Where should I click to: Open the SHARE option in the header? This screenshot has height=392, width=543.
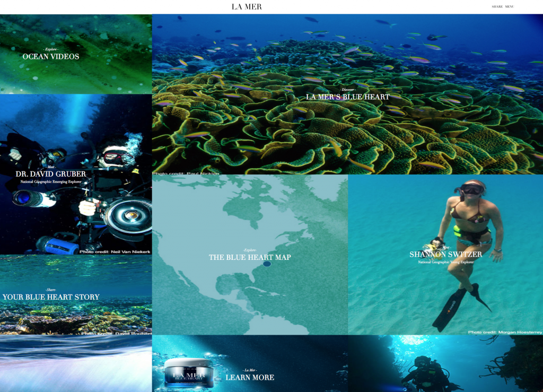tap(497, 7)
